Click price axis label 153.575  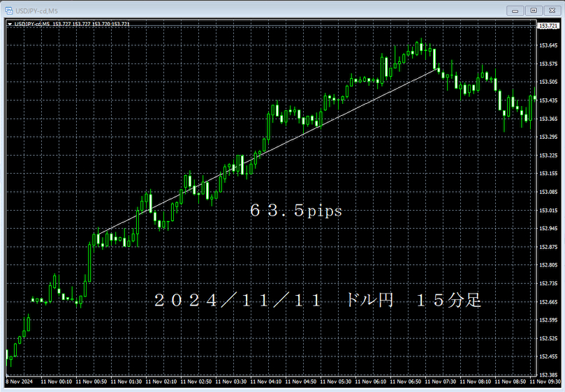click(x=548, y=63)
